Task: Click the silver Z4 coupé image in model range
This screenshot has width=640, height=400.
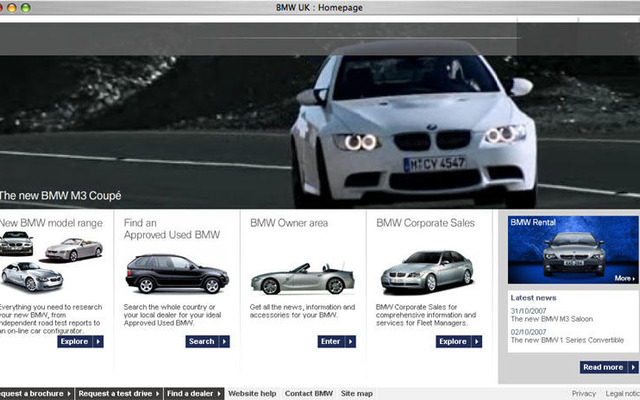Action: click(x=32, y=277)
